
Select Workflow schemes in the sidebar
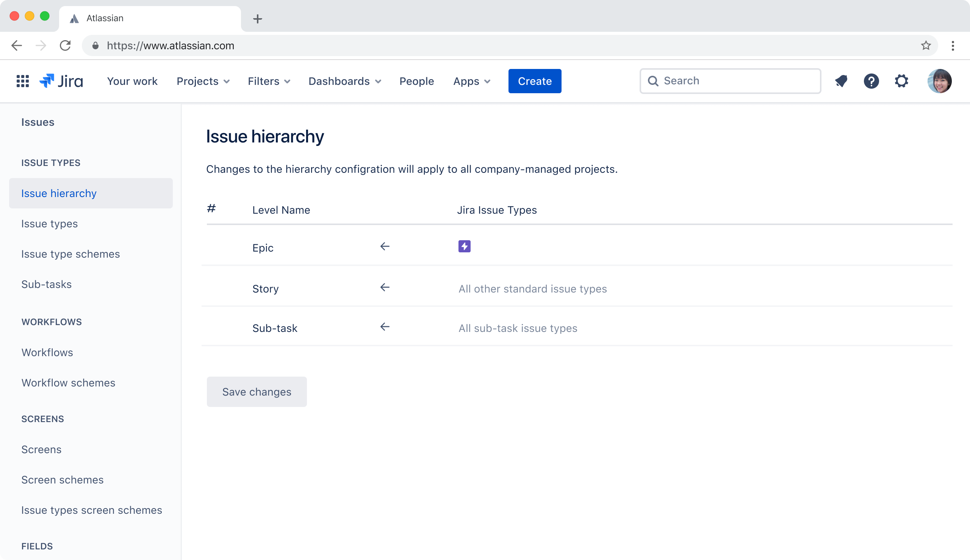tap(68, 383)
